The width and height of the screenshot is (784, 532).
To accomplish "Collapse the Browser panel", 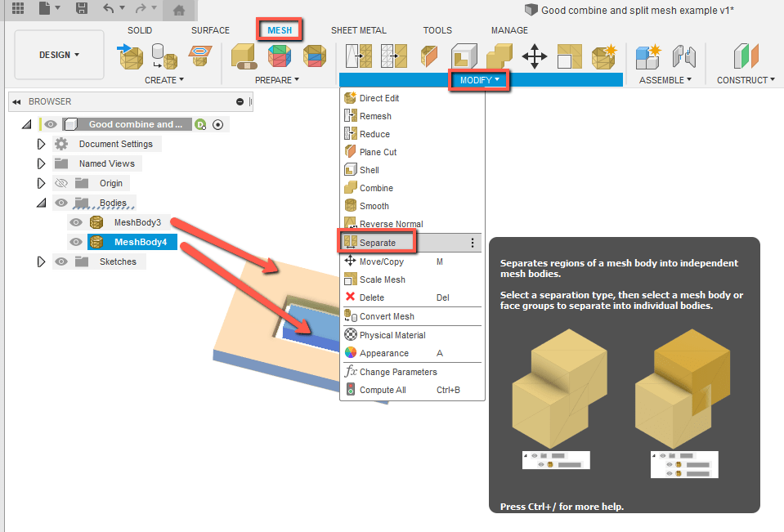I will point(16,101).
